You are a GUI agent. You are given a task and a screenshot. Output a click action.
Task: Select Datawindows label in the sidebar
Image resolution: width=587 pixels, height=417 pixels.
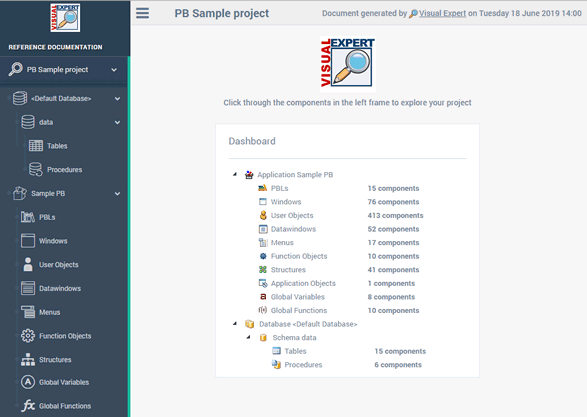pos(60,289)
